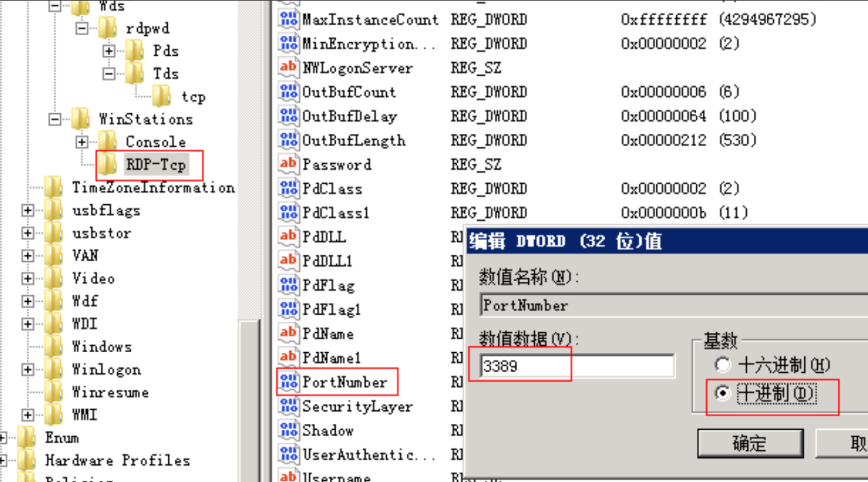The width and height of the screenshot is (868, 482).
Task: Select TimeZoneInformation key in tree
Action: pyautogui.click(x=152, y=187)
